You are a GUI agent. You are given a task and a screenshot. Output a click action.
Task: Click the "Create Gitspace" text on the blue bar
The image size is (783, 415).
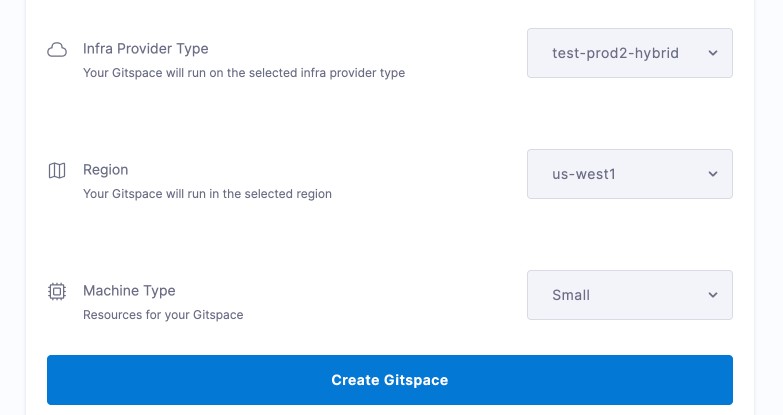click(390, 380)
